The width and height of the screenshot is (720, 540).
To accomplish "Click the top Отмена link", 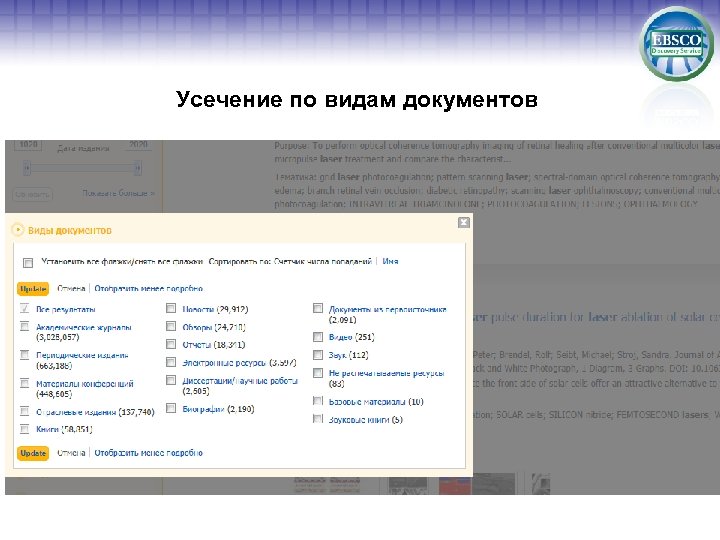I will tap(71, 289).
